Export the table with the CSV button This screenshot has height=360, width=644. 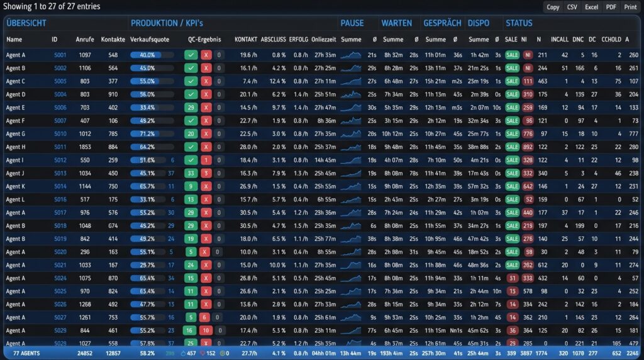(572, 7)
